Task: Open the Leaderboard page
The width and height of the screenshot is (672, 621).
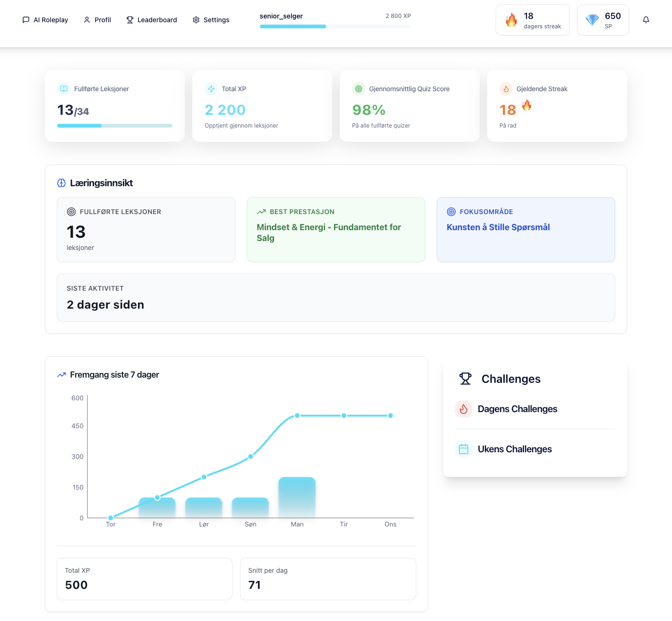Action: (152, 20)
